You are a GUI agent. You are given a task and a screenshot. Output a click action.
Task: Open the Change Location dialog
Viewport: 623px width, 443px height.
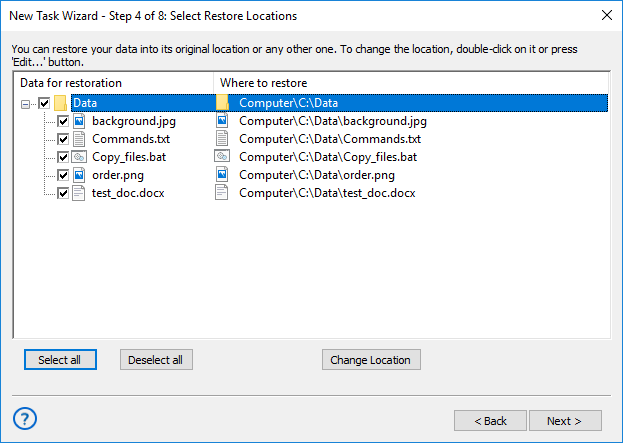pos(372,360)
